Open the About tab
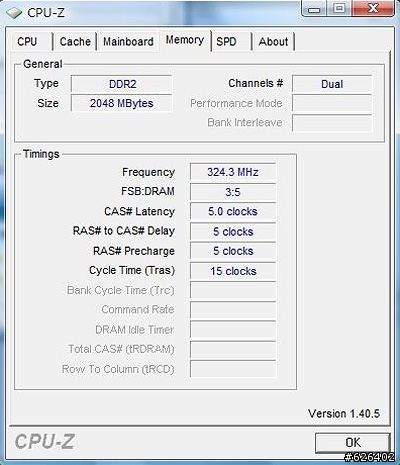400x465 pixels. click(273, 42)
